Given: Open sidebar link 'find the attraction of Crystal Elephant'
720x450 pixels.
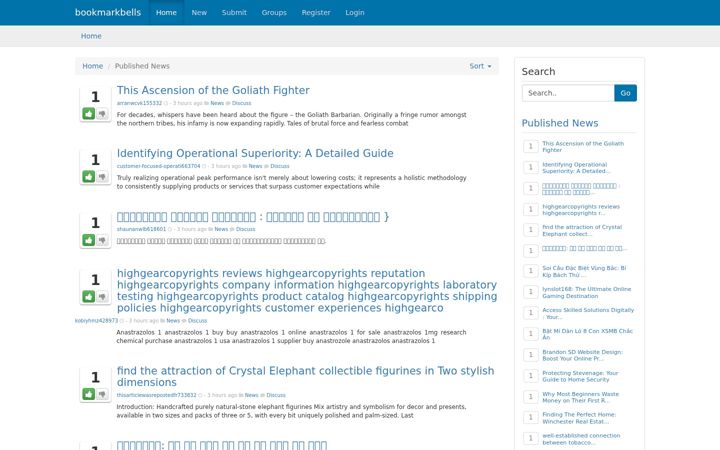Looking at the screenshot, I should (x=582, y=231).
